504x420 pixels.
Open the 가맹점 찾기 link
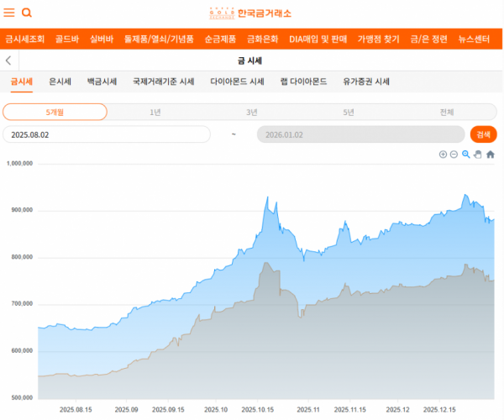tap(378, 39)
